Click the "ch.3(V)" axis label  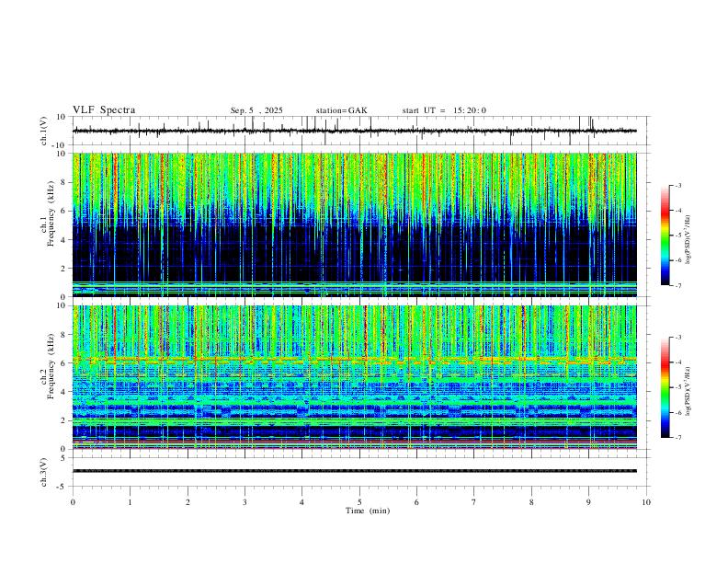coord(44,473)
